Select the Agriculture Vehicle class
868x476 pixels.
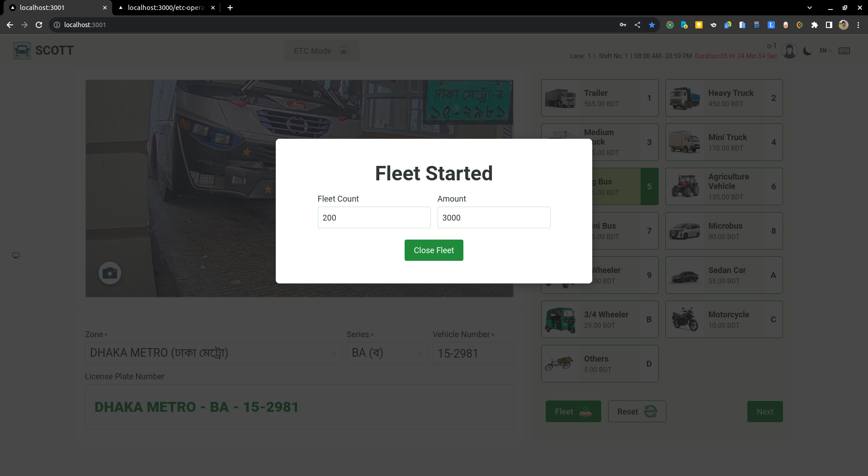tap(724, 186)
